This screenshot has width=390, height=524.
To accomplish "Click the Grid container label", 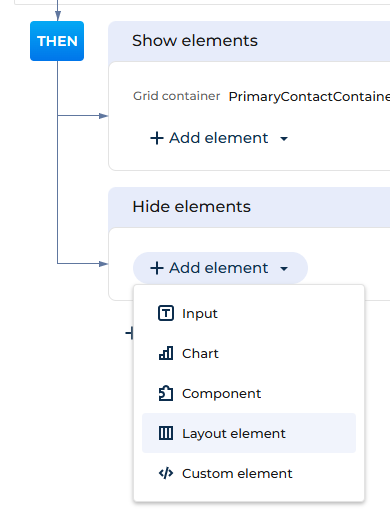I will pos(176,96).
